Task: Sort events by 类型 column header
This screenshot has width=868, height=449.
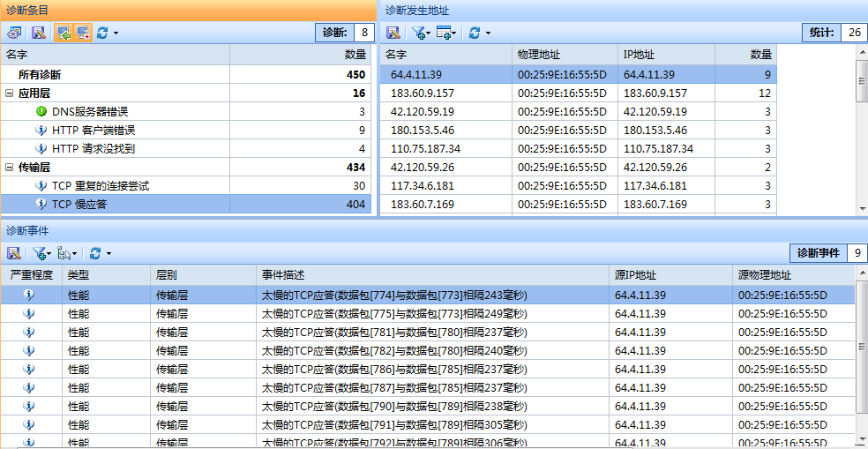Action: 106,275
